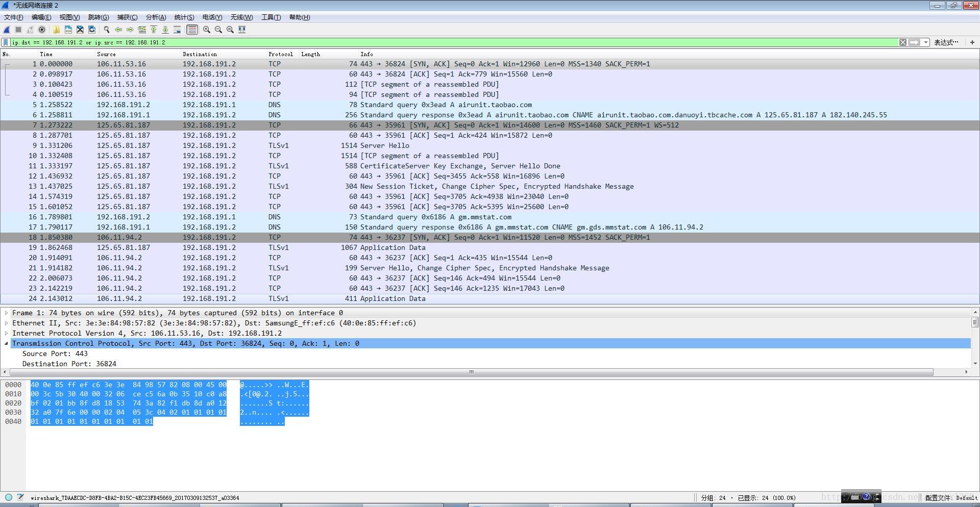Expand Frame 1 details
Screen dimensions: 980x507
tap(6, 313)
